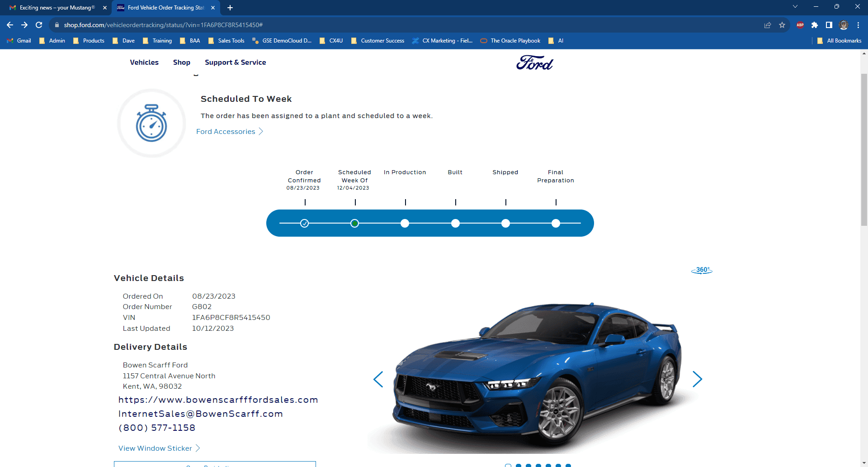Open the CX4U bookmarks folder

point(331,41)
